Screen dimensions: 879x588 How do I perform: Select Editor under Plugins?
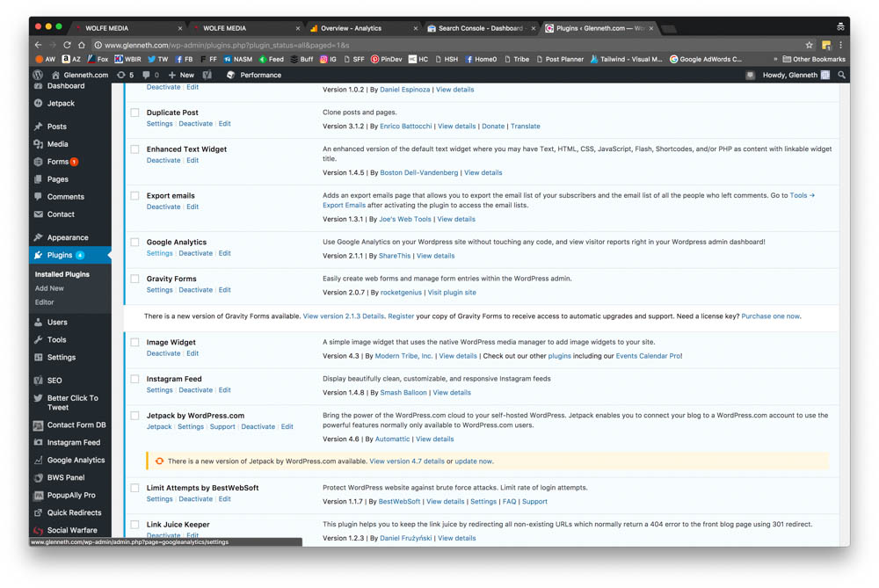point(44,302)
